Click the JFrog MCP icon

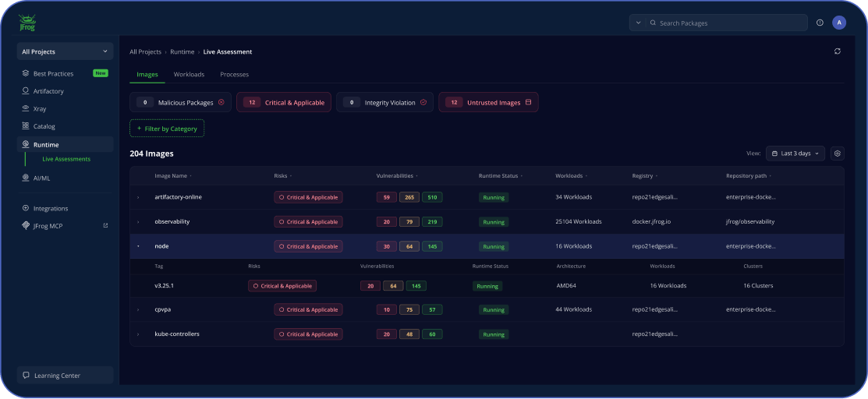pos(26,226)
